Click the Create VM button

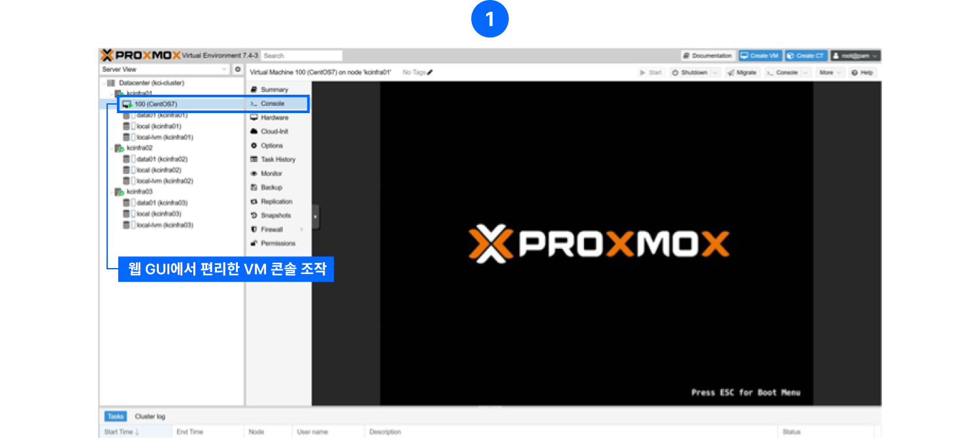760,56
